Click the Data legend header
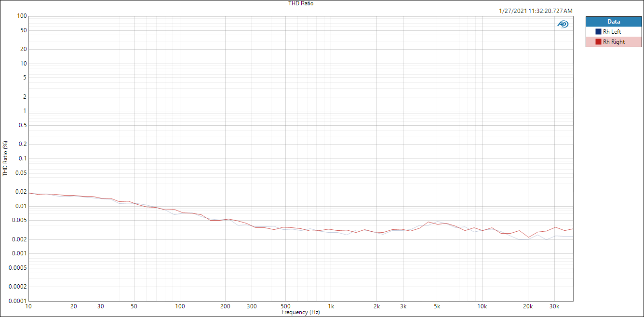The image size is (644, 317). click(x=614, y=22)
